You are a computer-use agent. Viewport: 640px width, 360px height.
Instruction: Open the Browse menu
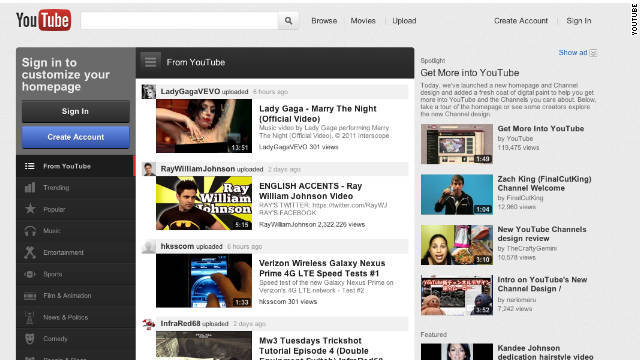[324, 21]
